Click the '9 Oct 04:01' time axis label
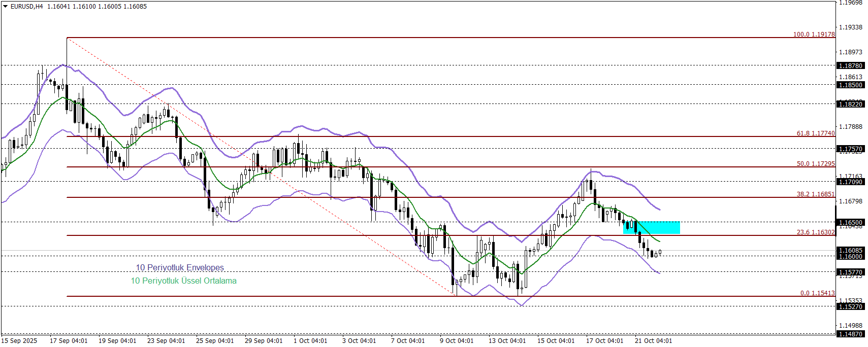The width and height of the screenshot is (868, 347). click(x=456, y=341)
